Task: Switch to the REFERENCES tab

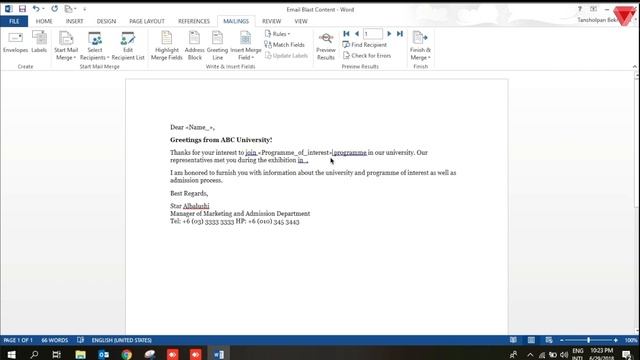Action: [x=194, y=21]
